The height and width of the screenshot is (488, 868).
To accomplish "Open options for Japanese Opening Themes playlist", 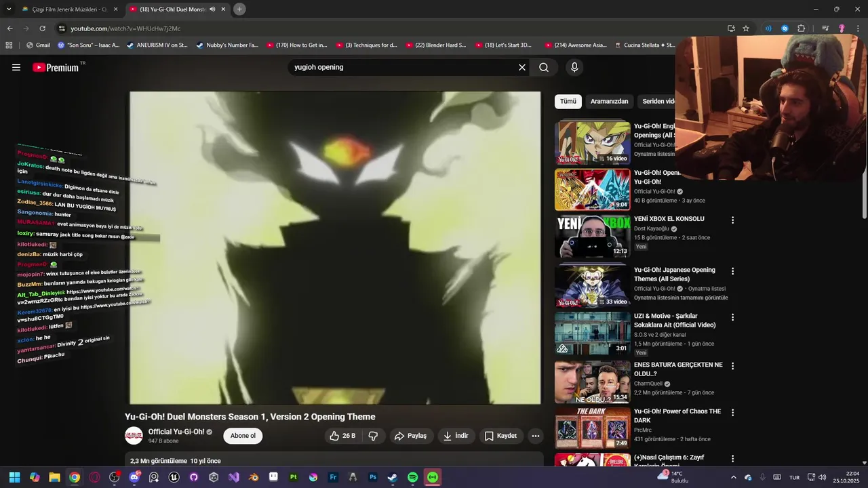I will 732,271.
